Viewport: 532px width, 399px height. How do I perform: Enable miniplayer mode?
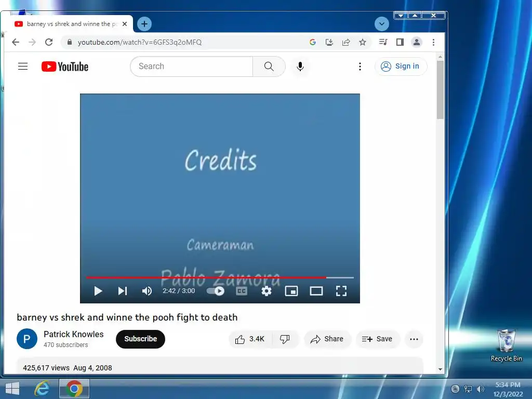point(291,291)
